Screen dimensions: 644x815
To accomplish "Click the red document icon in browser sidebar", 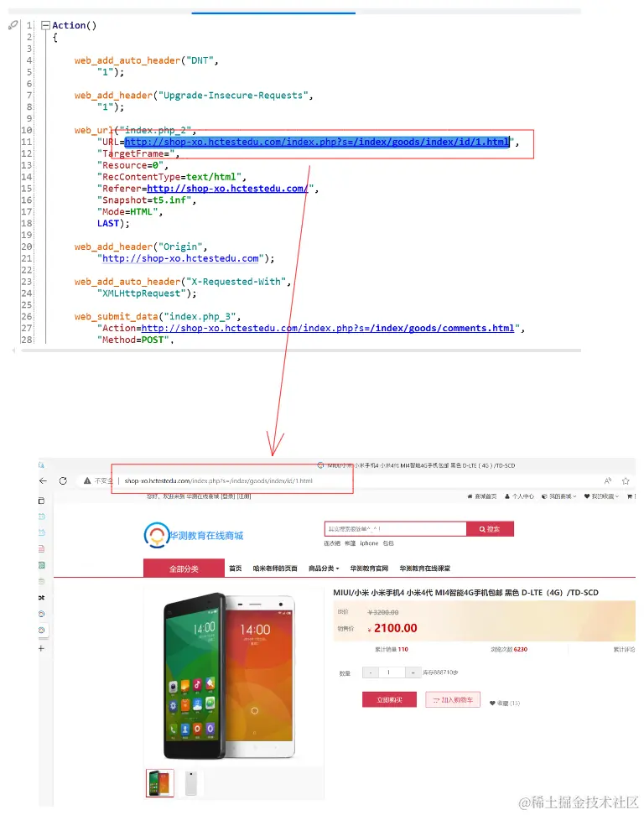I will pos(42,548).
